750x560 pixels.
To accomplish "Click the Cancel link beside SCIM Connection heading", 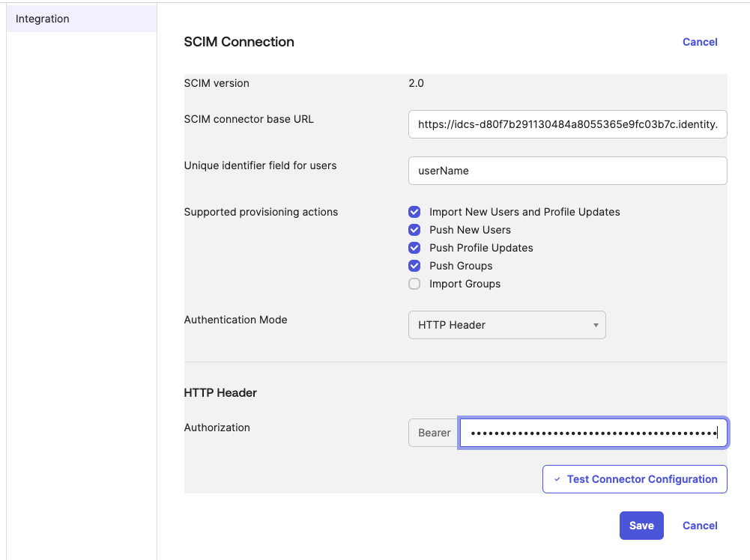I will click(700, 42).
